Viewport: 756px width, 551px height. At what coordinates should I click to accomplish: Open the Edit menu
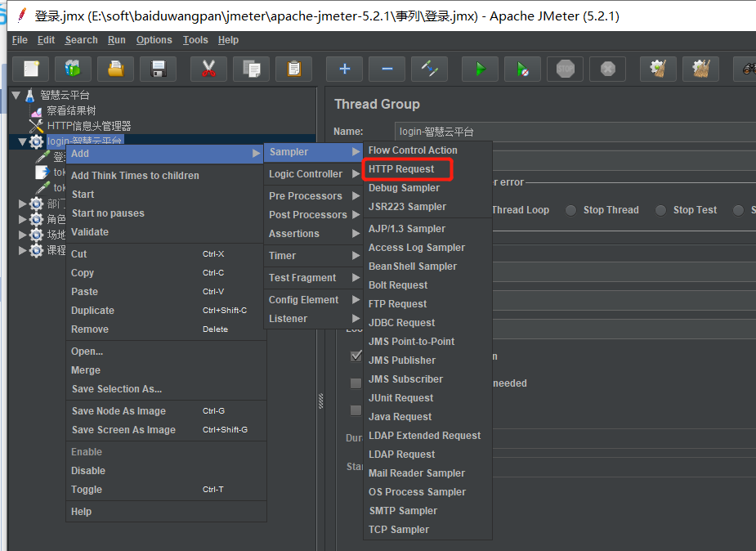coord(47,40)
